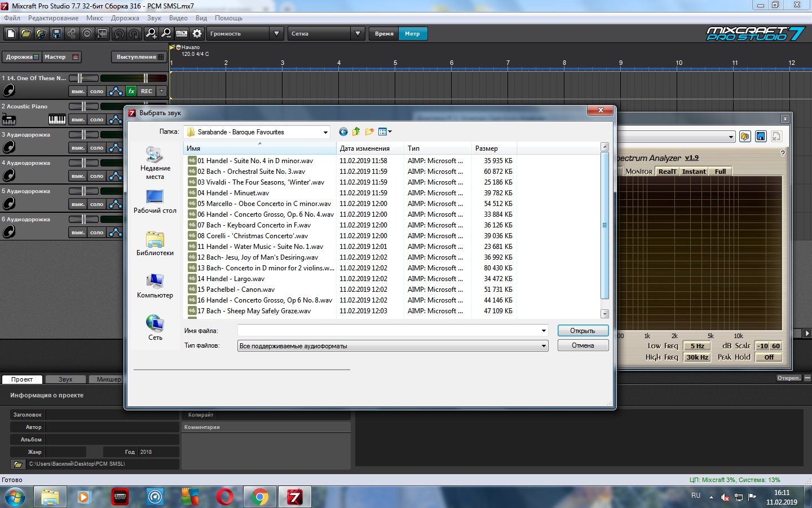
Task: Click the keyboard icon on Acoustic Piano track
Action: [x=57, y=119]
